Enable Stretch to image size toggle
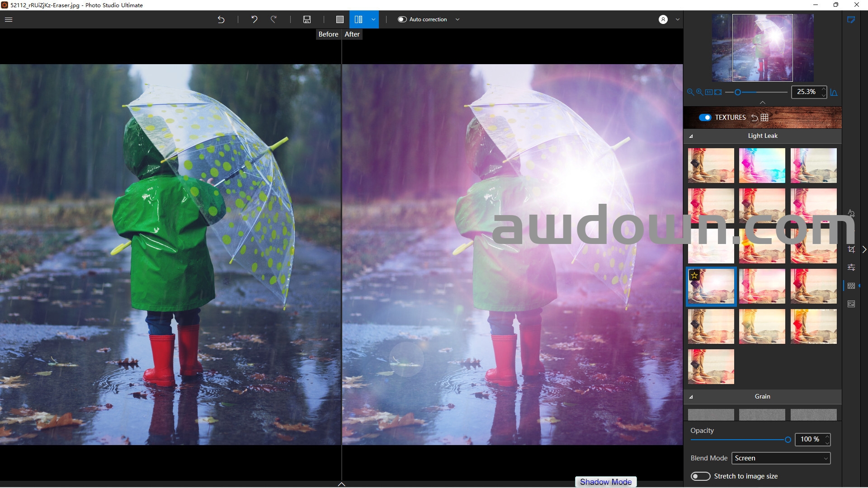This screenshot has width=868, height=488. (700, 476)
